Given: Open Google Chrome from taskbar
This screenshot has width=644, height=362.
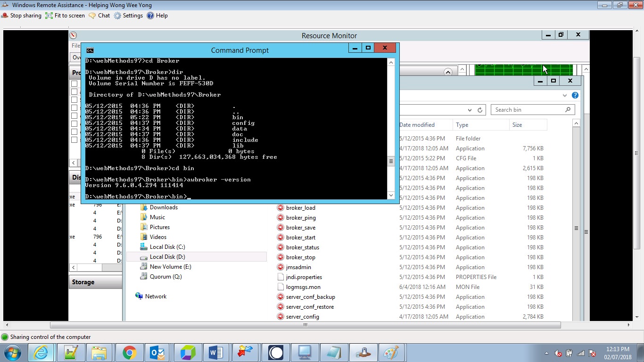Looking at the screenshot, I should coord(129,353).
